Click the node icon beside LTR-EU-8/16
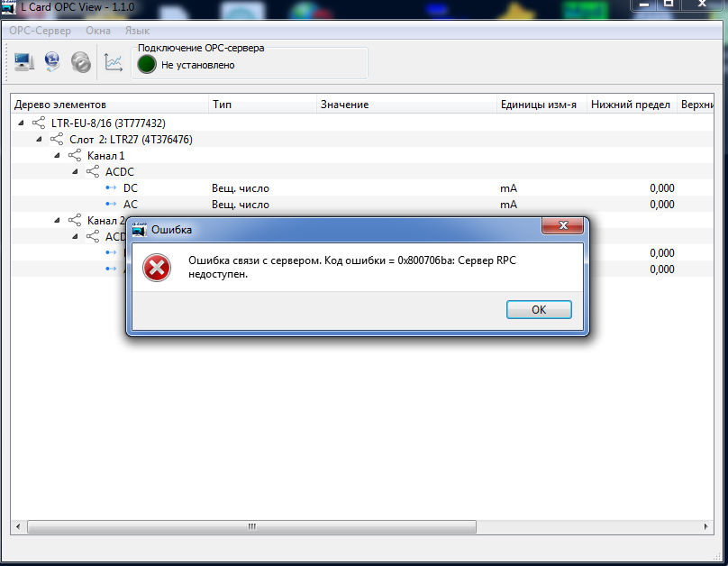The width and height of the screenshot is (728, 566). 39,123
